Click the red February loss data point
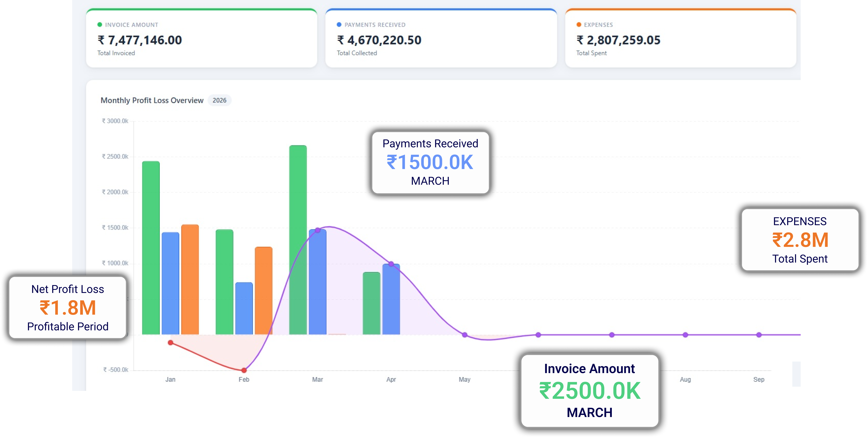The width and height of the screenshot is (868, 438). [x=244, y=370]
